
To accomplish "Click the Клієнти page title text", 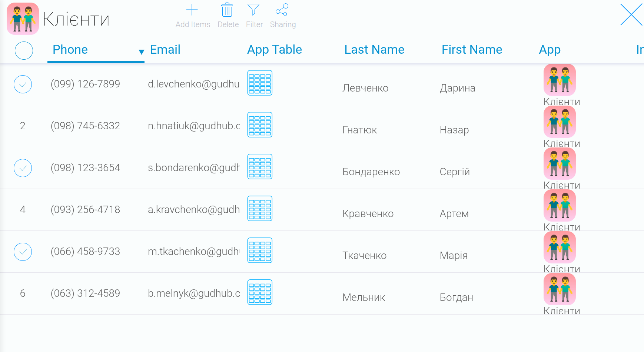I will point(76,19).
